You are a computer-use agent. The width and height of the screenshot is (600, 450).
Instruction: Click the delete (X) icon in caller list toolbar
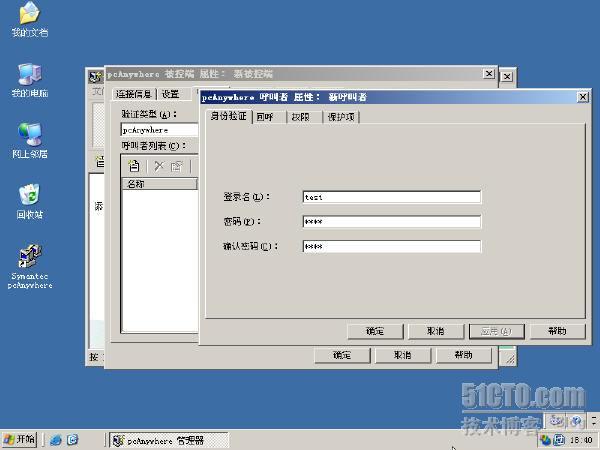(x=159, y=166)
